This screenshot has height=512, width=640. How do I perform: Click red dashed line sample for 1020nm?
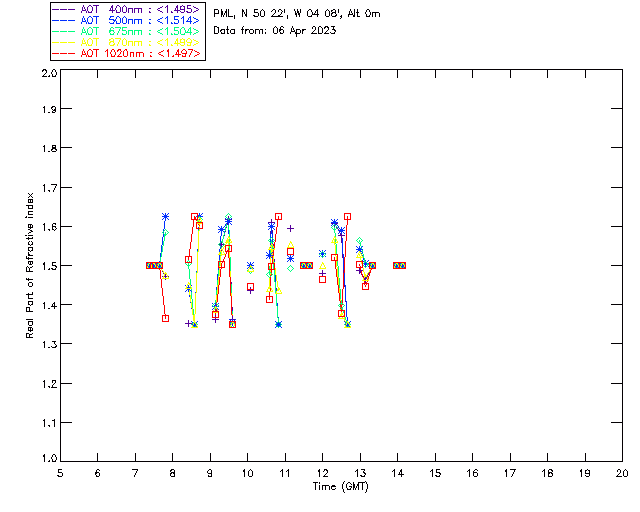pyautogui.click(x=64, y=53)
